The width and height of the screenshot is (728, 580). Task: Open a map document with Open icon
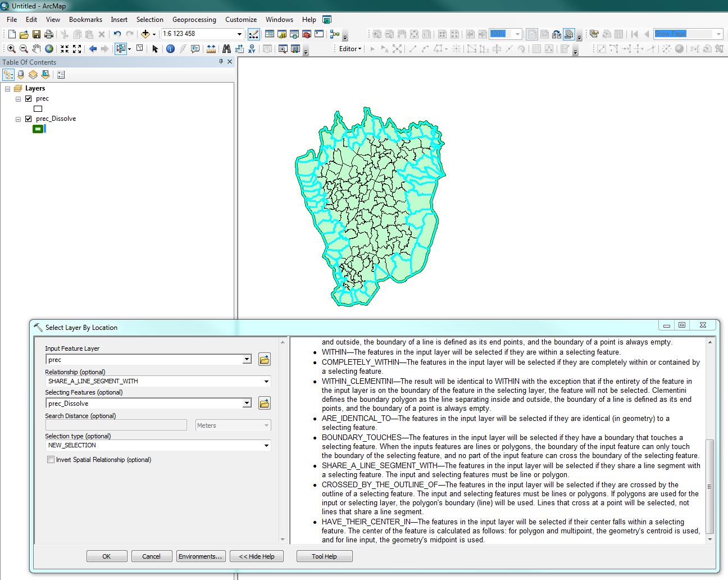click(24, 34)
